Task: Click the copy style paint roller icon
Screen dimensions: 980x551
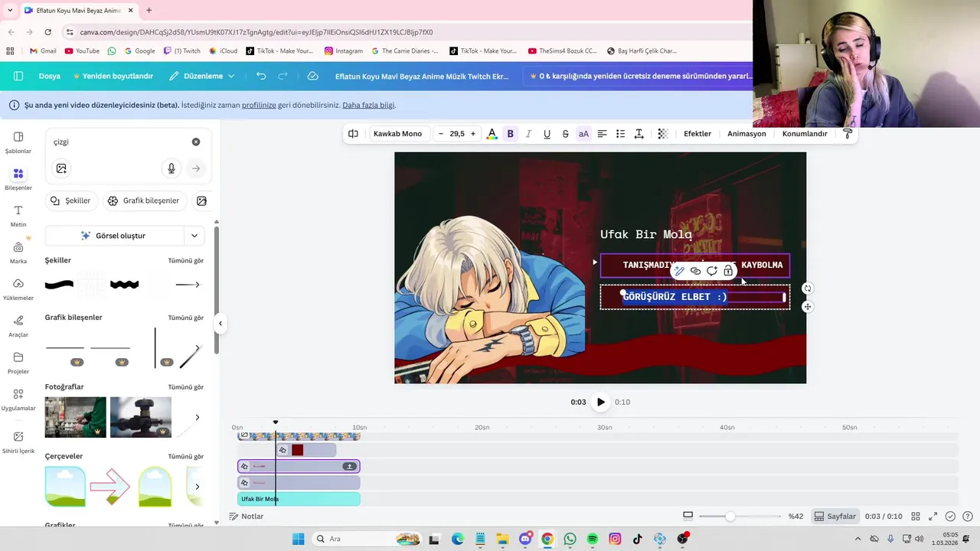Action: [x=848, y=134]
